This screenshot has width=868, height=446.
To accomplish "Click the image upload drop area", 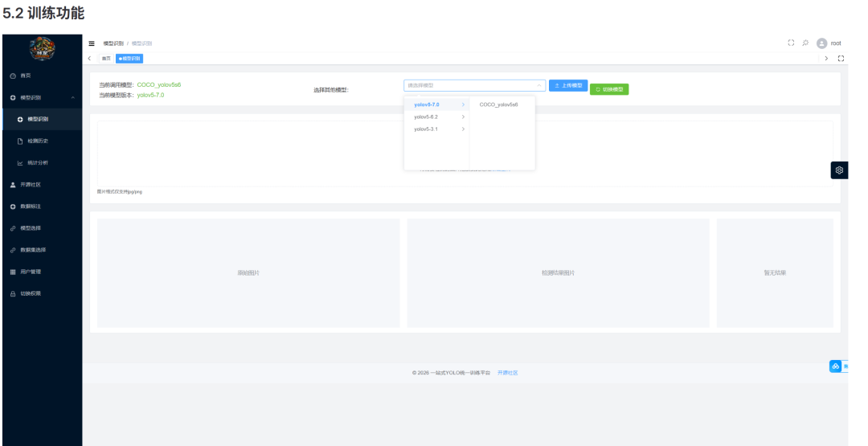I will tap(465, 153).
